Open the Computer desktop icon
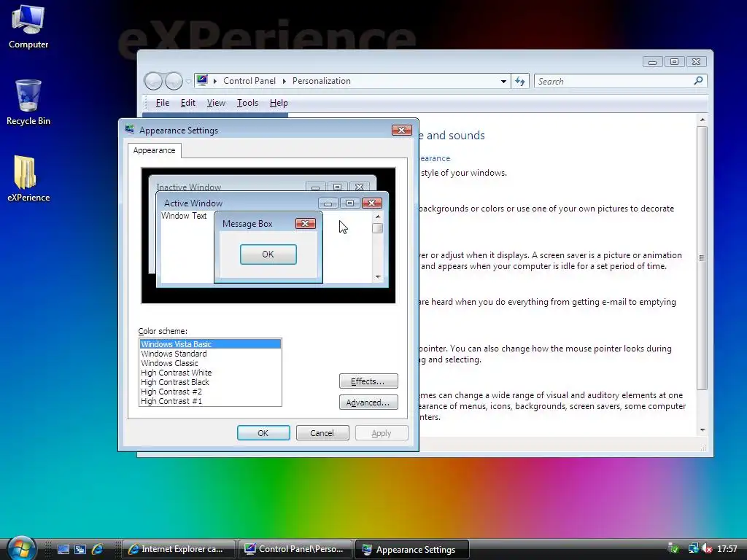 (28, 27)
